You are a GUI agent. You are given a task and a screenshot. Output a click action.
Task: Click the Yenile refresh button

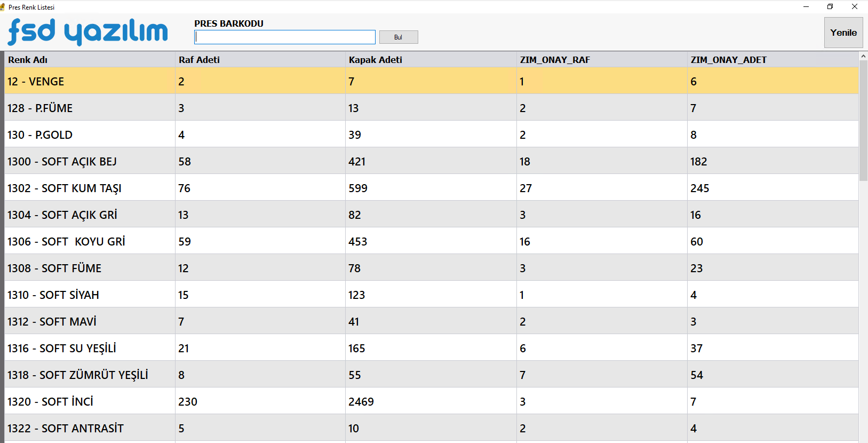click(843, 33)
